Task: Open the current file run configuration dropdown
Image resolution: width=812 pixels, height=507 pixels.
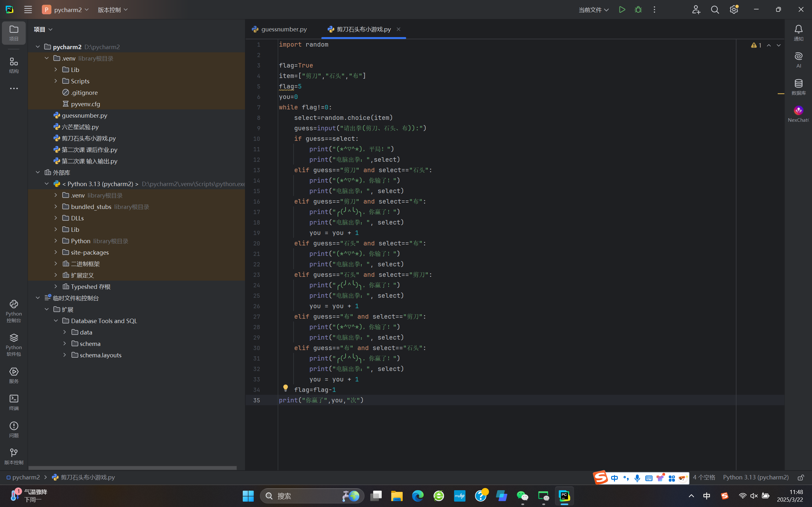Action: [593, 10]
